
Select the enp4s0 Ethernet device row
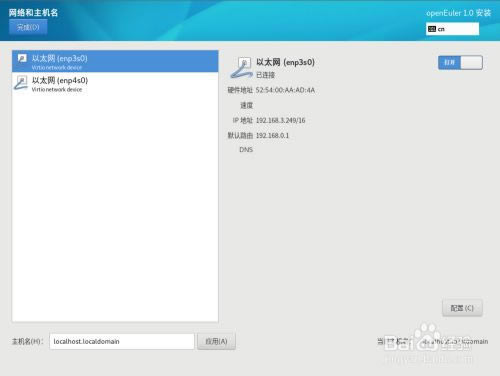tap(115, 84)
